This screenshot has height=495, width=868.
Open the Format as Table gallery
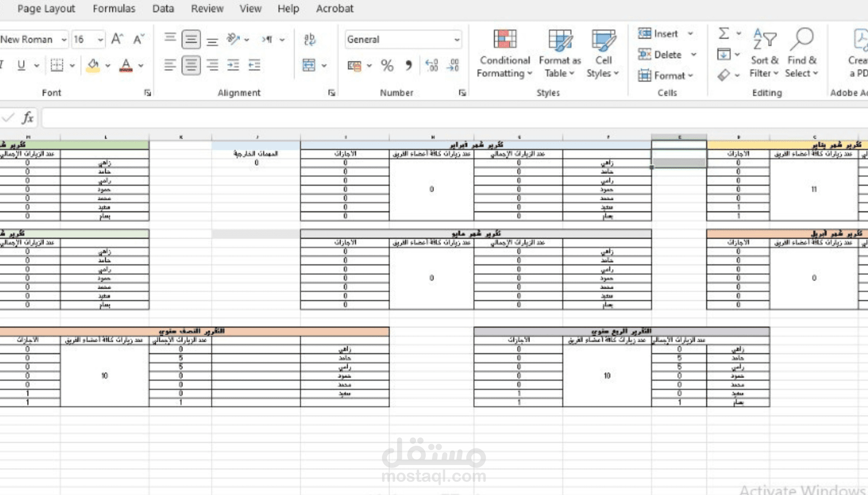(x=560, y=54)
